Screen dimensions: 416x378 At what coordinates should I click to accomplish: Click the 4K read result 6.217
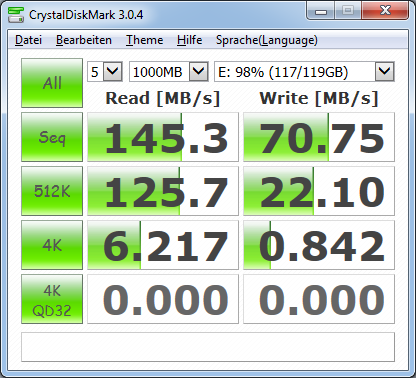point(163,245)
